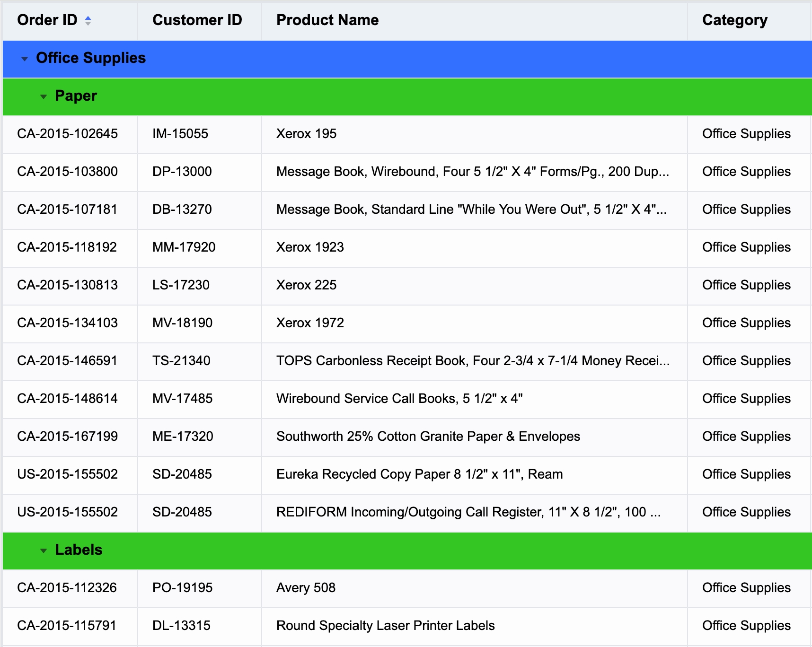
Task: Select order CA-2015-130813 cell
Action: pyautogui.click(x=71, y=286)
